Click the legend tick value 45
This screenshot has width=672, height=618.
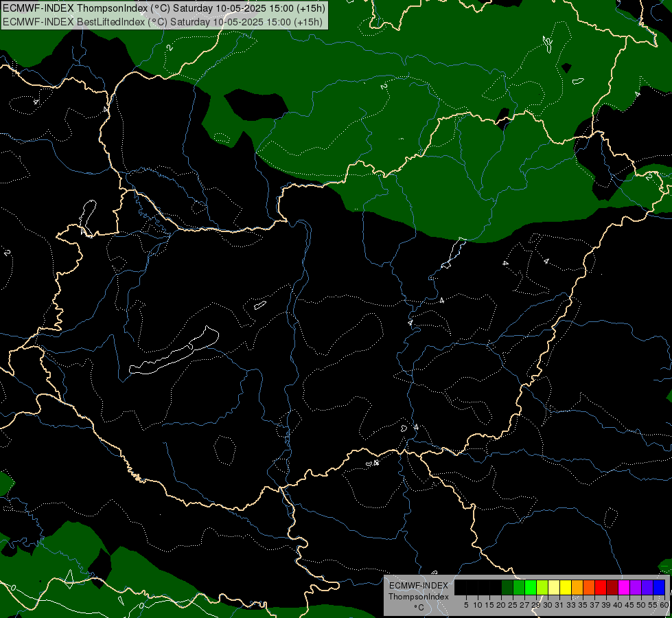tap(629, 605)
